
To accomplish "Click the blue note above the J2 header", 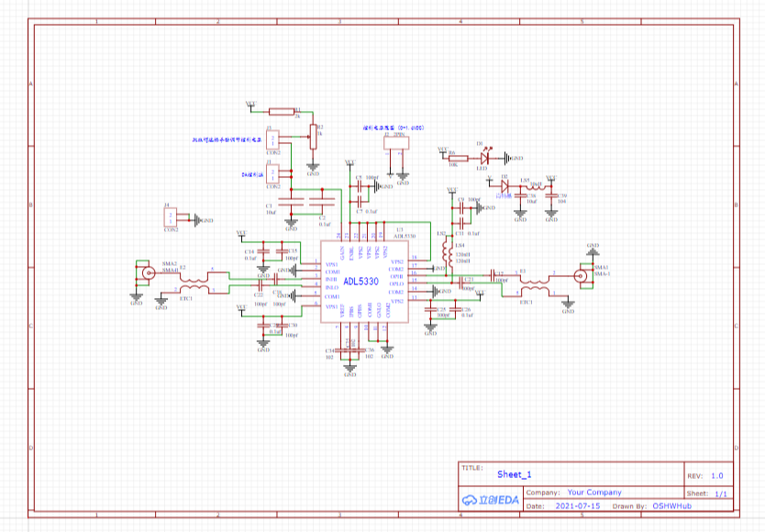I will point(394,127).
